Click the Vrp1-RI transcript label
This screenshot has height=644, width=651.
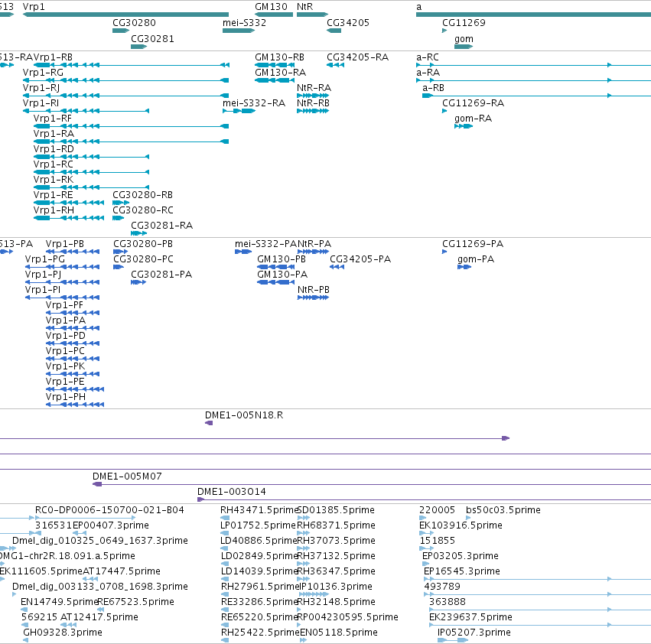coord(41,103)
